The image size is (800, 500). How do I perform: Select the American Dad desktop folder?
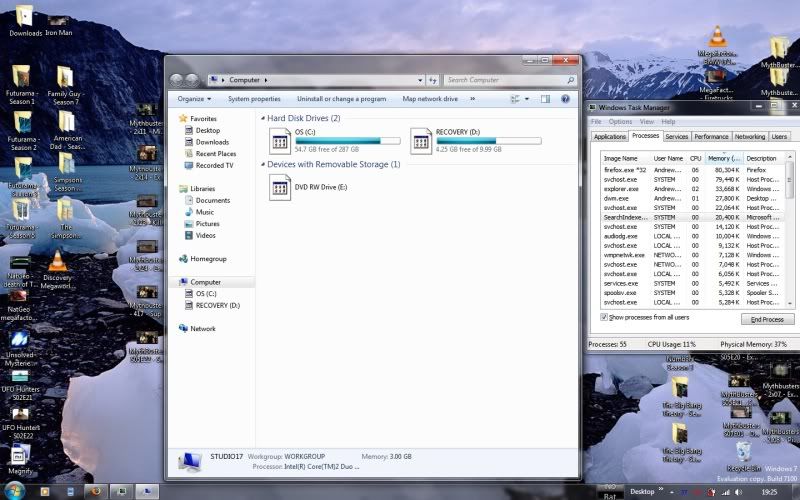[x=66, y=131]
